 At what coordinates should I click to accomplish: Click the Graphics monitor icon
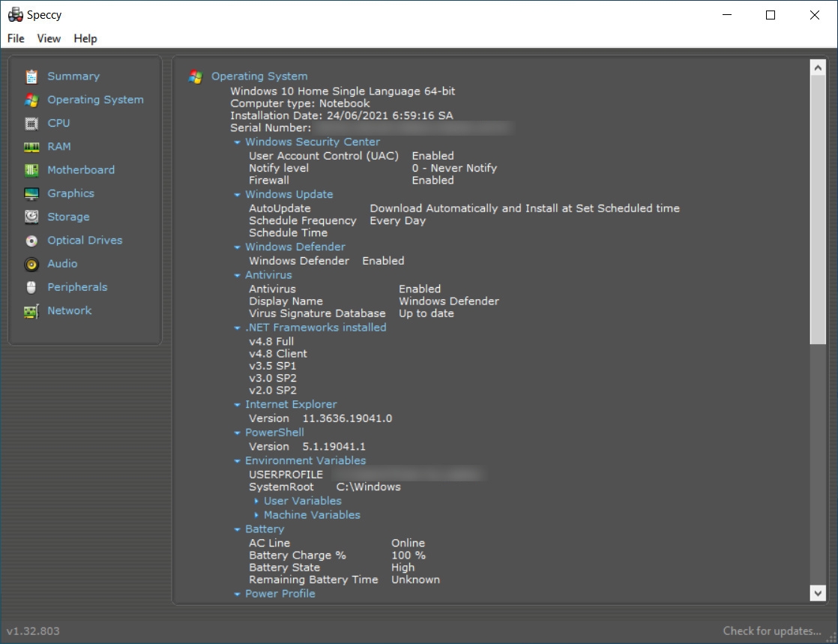pyautogui.click(x=31, y=193)
